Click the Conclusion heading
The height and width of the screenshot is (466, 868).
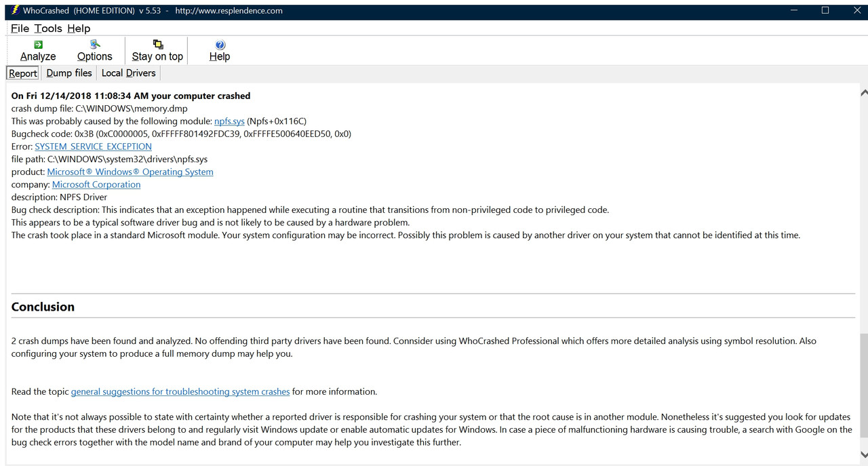(43, 307)
